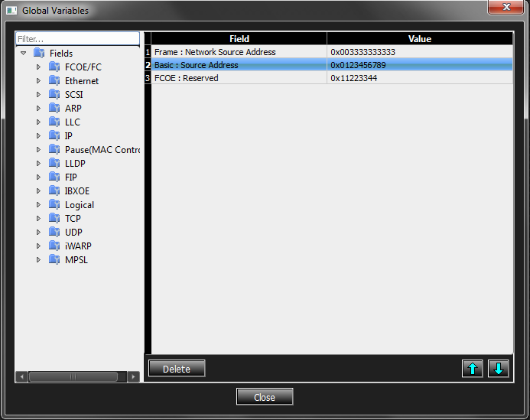Click the ARP folder icon
This screenshot has width=530, height=420.
[x=54, y=108]
